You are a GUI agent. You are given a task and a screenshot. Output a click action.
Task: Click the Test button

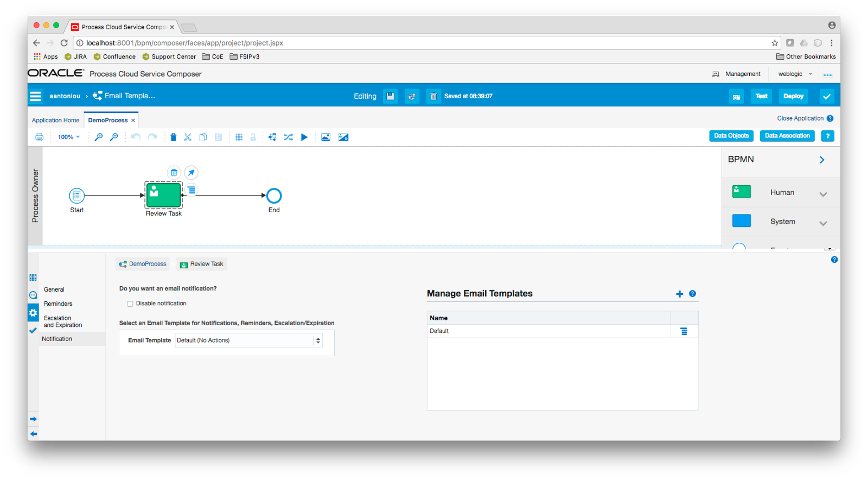pos(762,97)
